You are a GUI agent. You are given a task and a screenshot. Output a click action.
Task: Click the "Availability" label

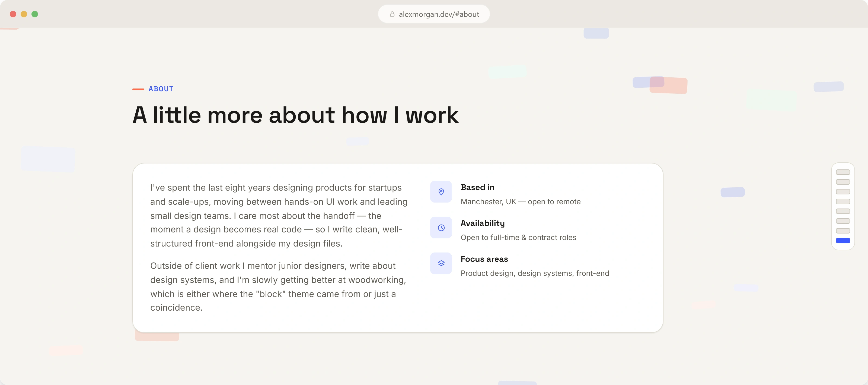483,223
